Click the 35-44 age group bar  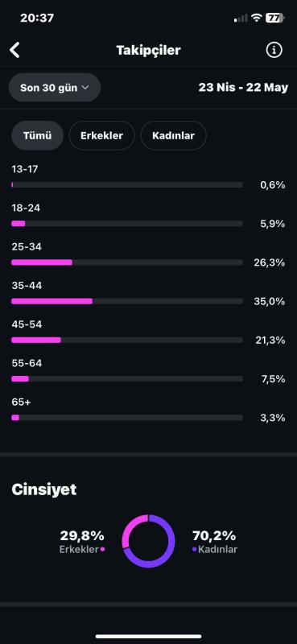click(127, 301)
